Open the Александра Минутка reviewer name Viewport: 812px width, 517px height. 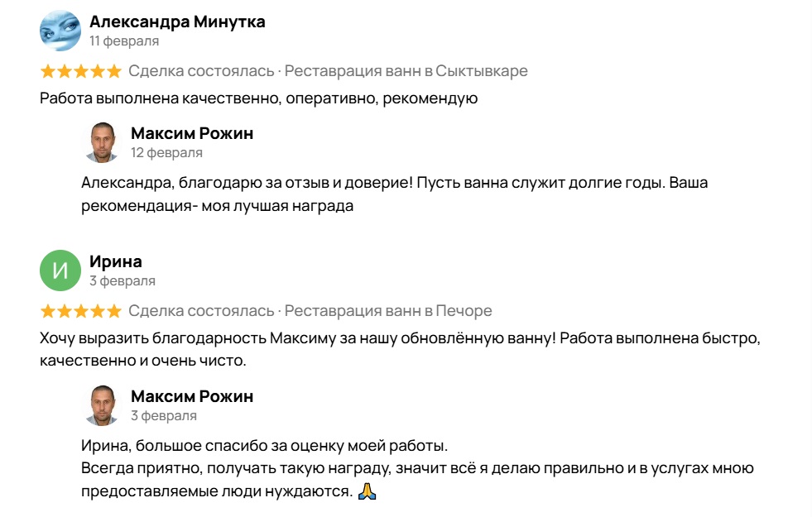(177, 22)
